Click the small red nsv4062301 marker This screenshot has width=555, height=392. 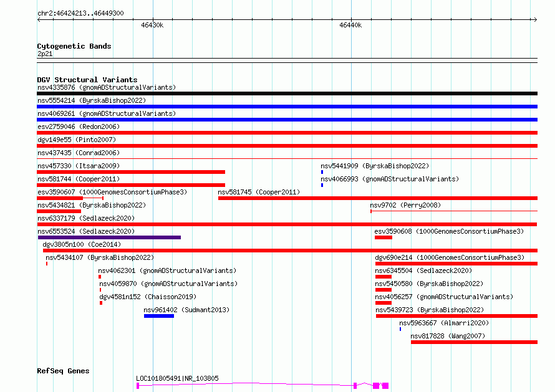click(100, 277)
